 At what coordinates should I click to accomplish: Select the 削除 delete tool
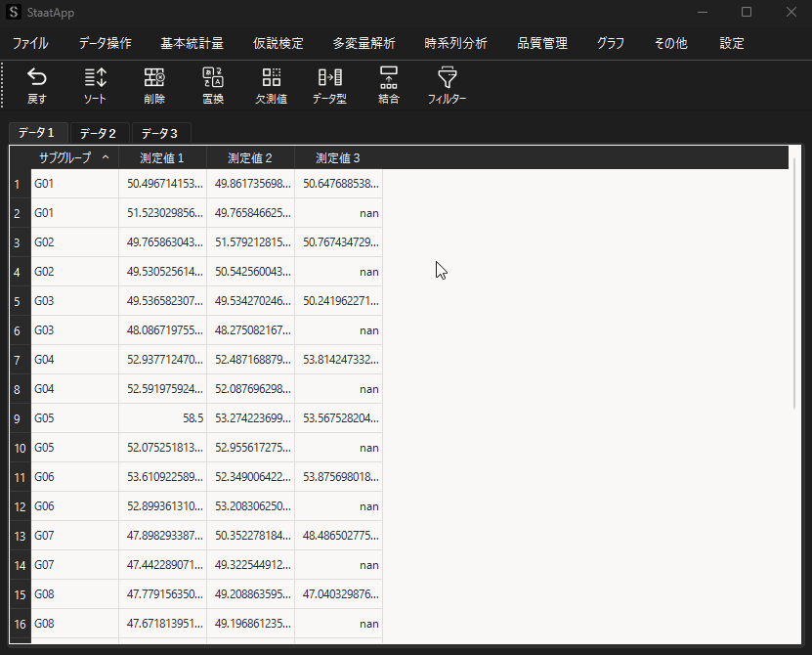coord(153,86)
